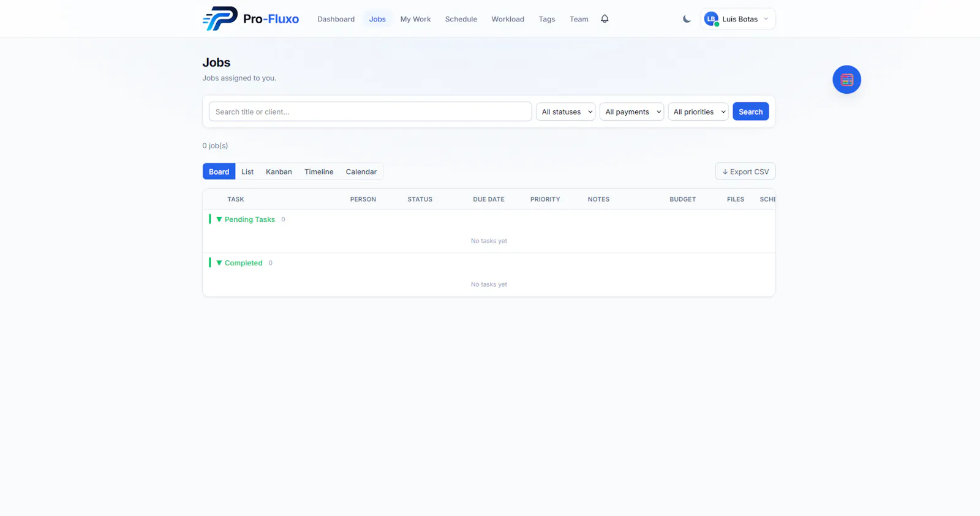The height and width of the screenshot is (516, 980).
Task: Click the NOTES column header
Action: tap(598, 199)
